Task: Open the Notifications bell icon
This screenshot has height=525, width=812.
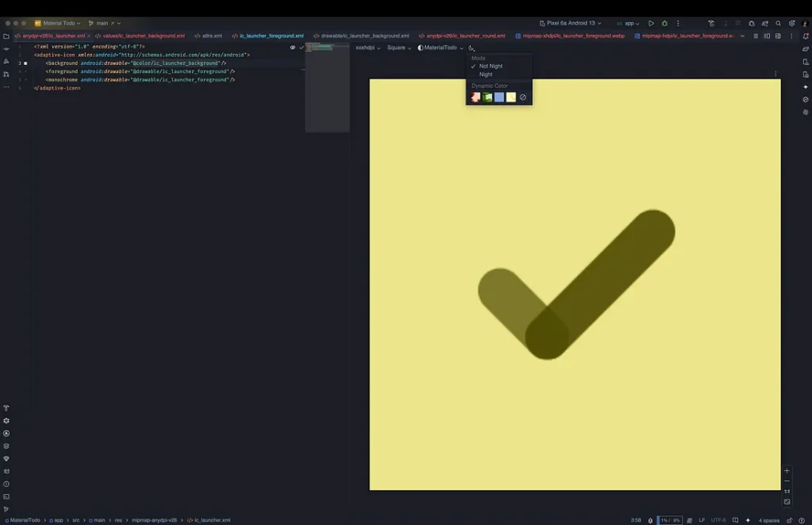Action: (806, 36)
